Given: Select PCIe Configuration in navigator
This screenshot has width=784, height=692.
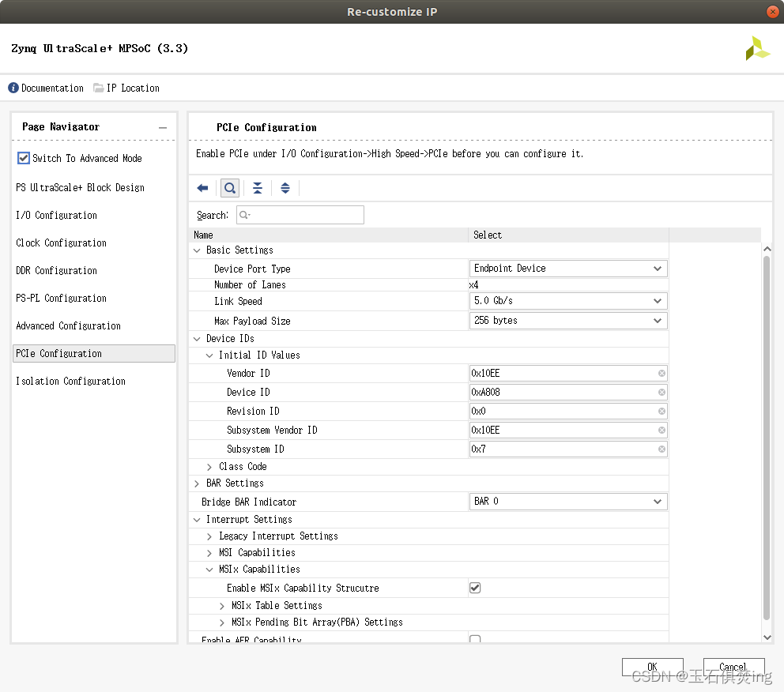Looking at the screenshot, I should [x=94, y=353].
